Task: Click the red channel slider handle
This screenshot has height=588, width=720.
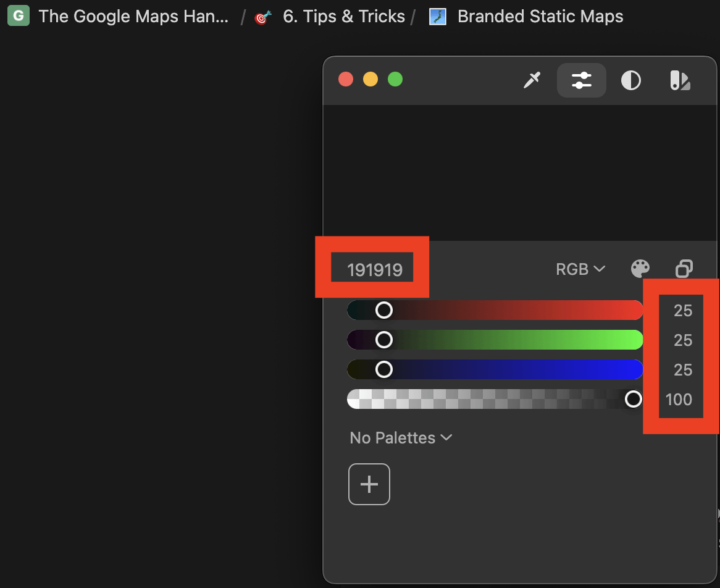Action: pos(384,310)
